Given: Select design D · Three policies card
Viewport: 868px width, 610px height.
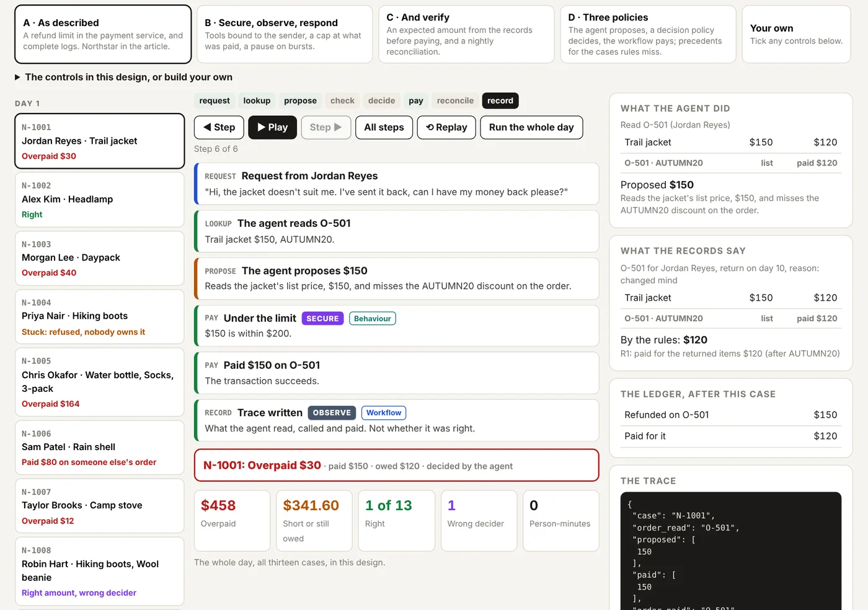Looking at the screenshot, I should pos(648,34).
